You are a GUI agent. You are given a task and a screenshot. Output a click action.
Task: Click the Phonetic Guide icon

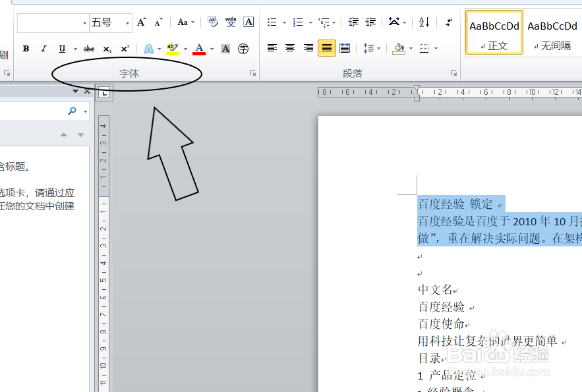[231, 22]
